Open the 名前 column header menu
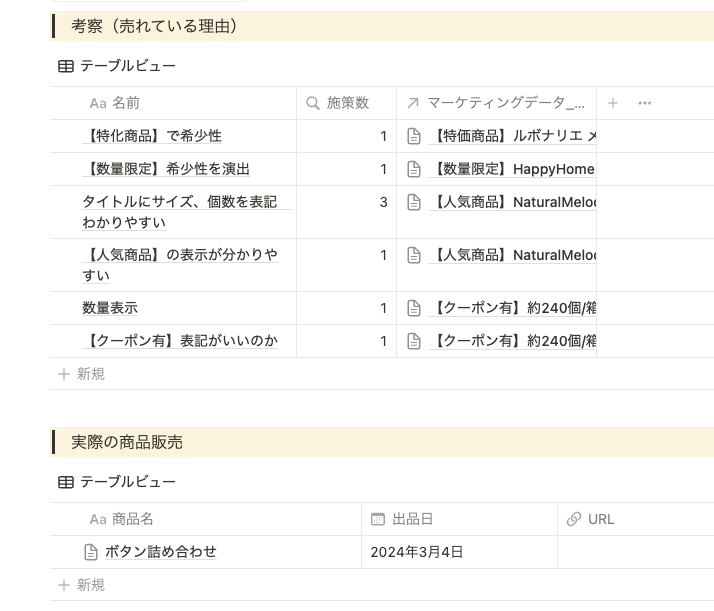This screenshot has width=714, height=611. click(173, 103)
